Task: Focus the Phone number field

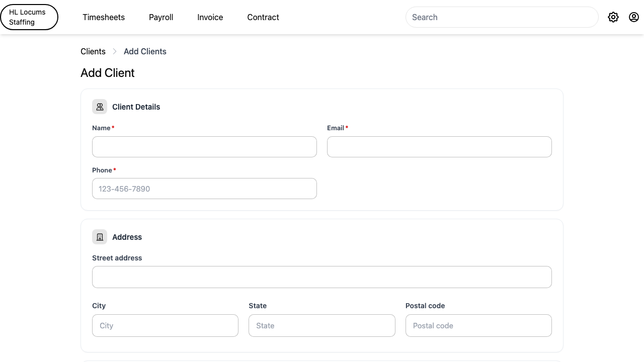Action: pyautogui.click(x=204, y=189)
